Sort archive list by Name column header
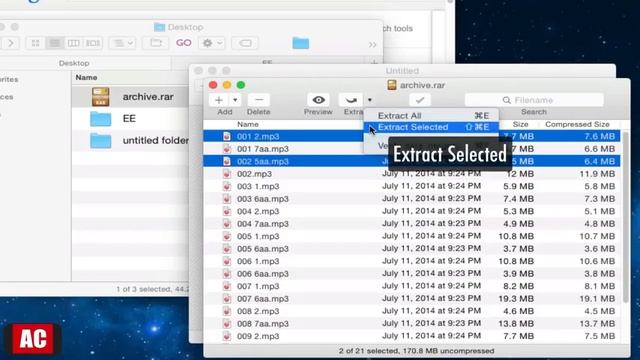This screenshot has width=640, height=360. [248, 124]
